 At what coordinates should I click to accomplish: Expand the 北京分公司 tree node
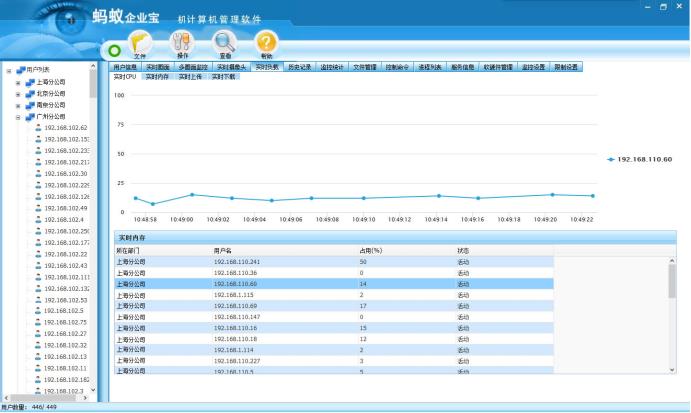tap(17, 94)
